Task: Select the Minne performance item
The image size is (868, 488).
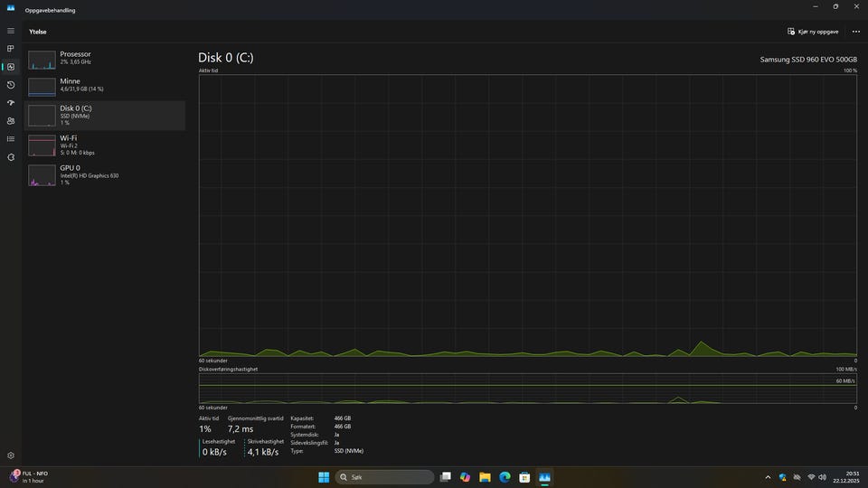Action: [105, 87]
